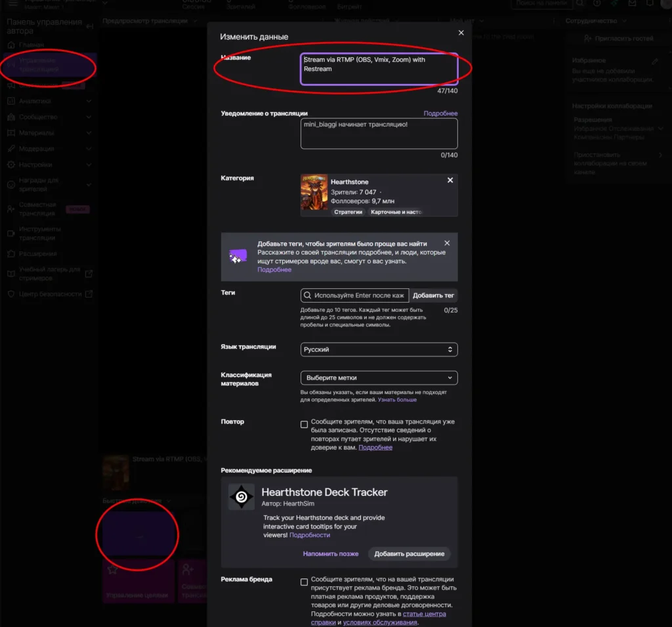This screenshot has height=627, width=672.
Task: Click the magnifier icon in the tags field
Action: [307, 295]
